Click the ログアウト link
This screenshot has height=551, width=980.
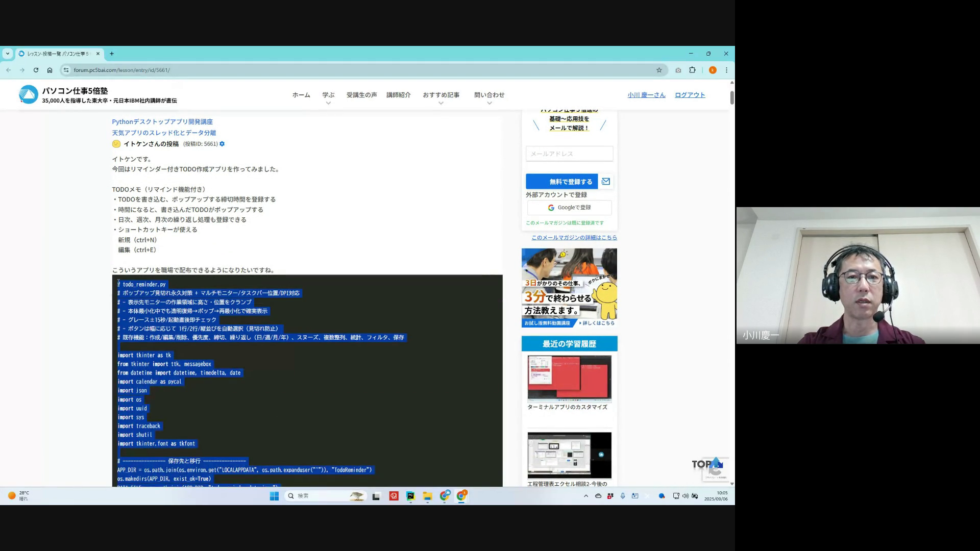[690, 95]
